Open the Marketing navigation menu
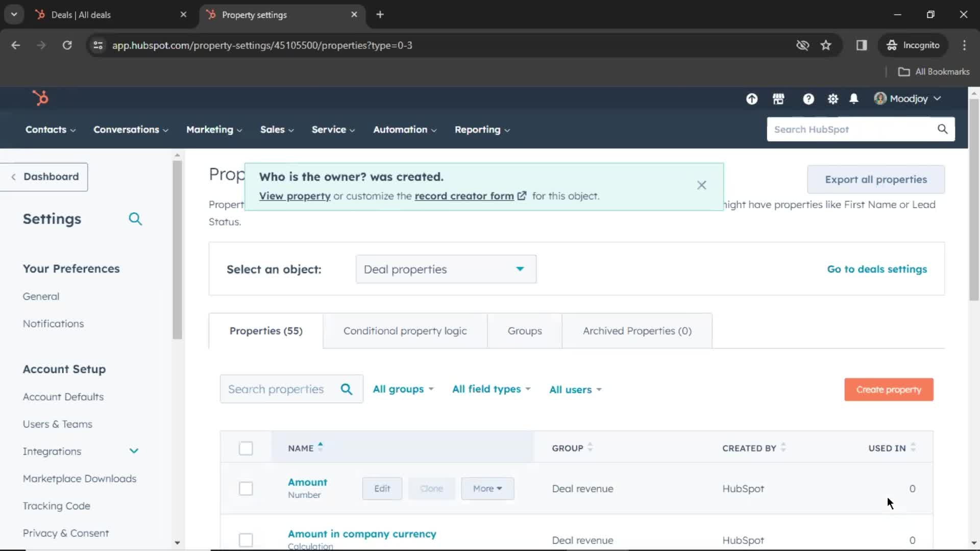This screenshot has width=980, height=551. click(x=214, y=130)
